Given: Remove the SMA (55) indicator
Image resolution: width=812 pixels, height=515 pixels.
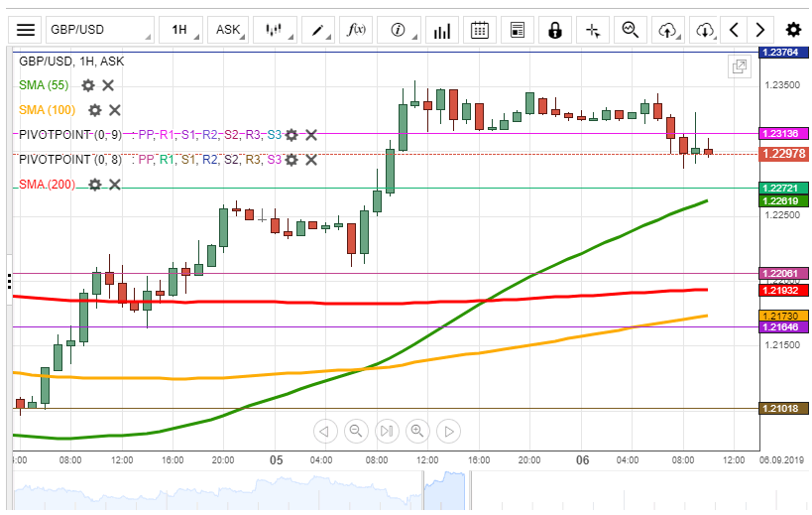Looking at the screenshot, I should click(108, 85).
